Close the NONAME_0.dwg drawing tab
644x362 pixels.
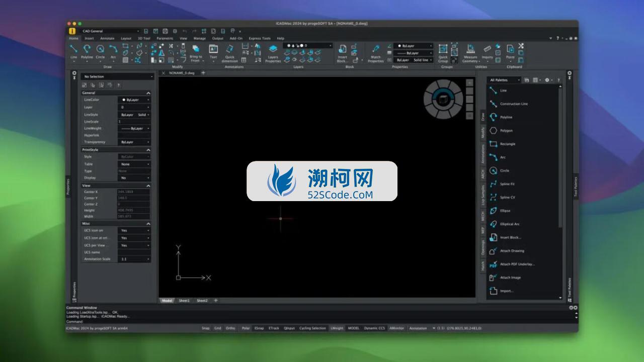(163, 73)
